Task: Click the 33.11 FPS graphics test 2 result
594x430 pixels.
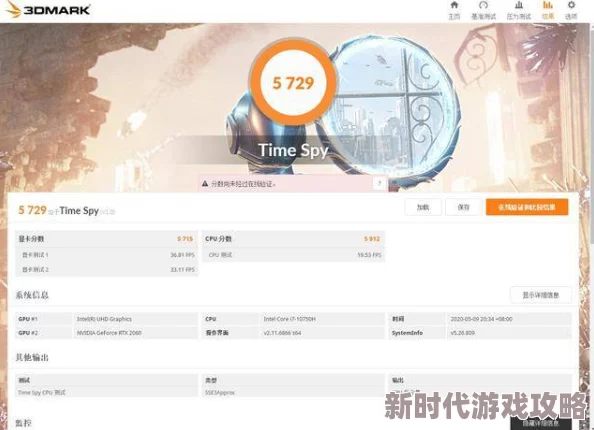Action: pos(182,269)
